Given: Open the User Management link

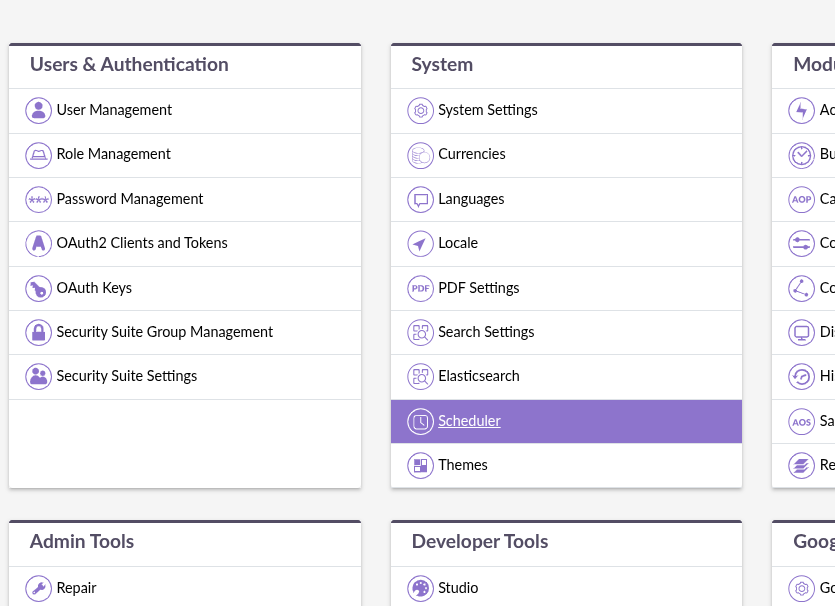Looking at the screenshot, I should (114, 110).
